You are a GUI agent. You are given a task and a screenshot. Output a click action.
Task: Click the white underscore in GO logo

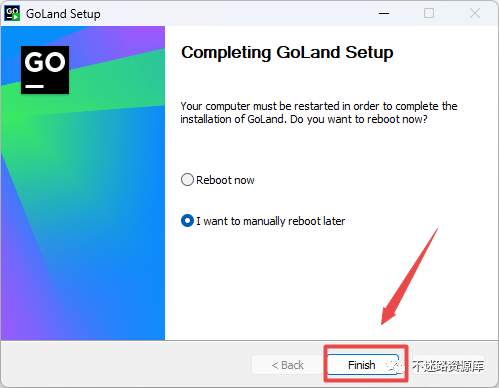click(x=35, y=86)
